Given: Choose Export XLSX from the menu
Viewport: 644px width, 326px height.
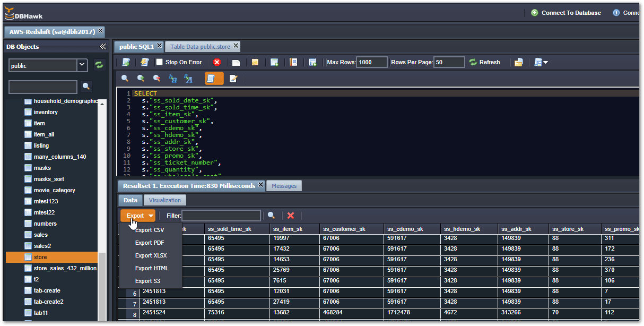Looking at the screenshot, I should tap(151, 255).
